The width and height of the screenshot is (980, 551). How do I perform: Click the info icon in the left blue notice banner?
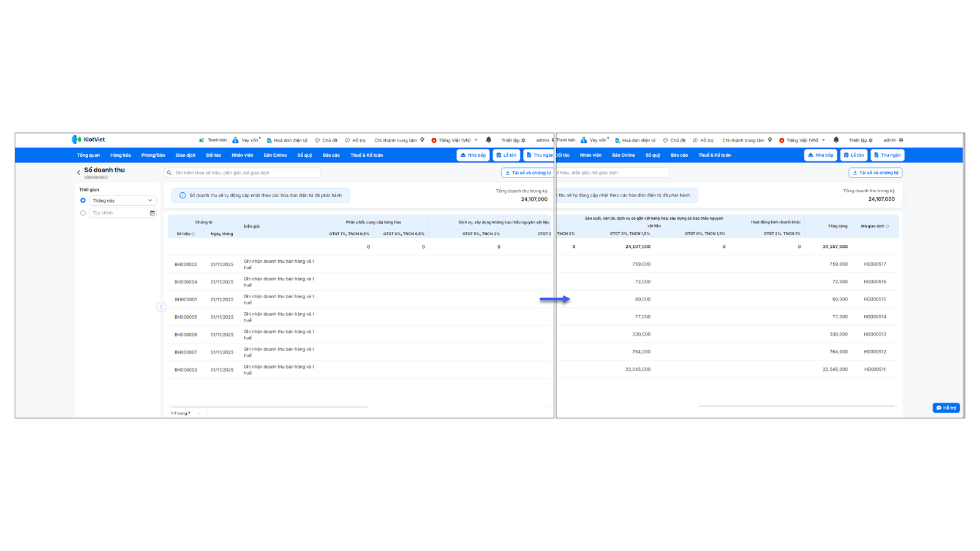(183, 195)
